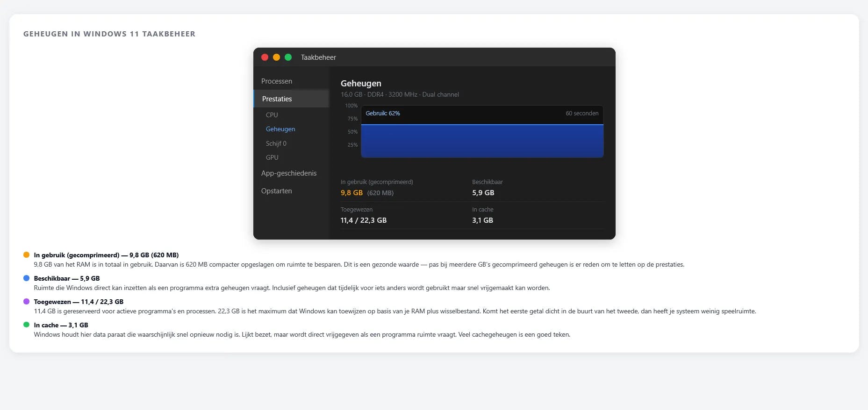Click the legend title 'Beschikbaar — 5,9 GB'
Image resolution: width=868 pixels, height=410 pixels.
coord(67,278)
